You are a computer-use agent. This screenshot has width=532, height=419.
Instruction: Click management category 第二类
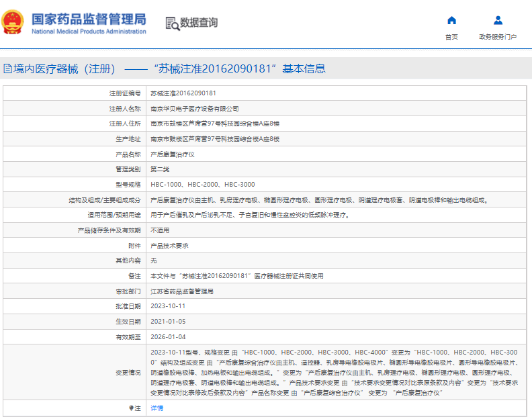(160, 169)
